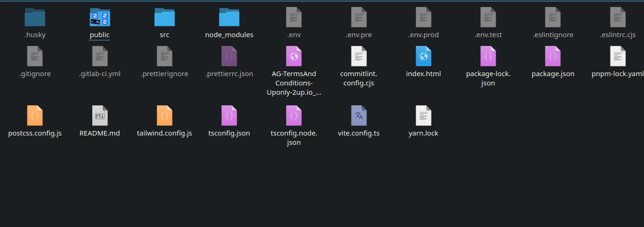Viewport: 644px width, 227px height.
Task: Open the node_modules folder
Action: point(229,18)
